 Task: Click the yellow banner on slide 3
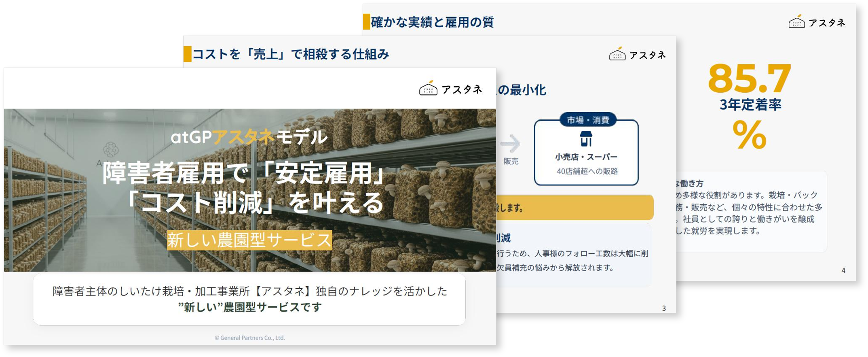(x=575, y=208)
